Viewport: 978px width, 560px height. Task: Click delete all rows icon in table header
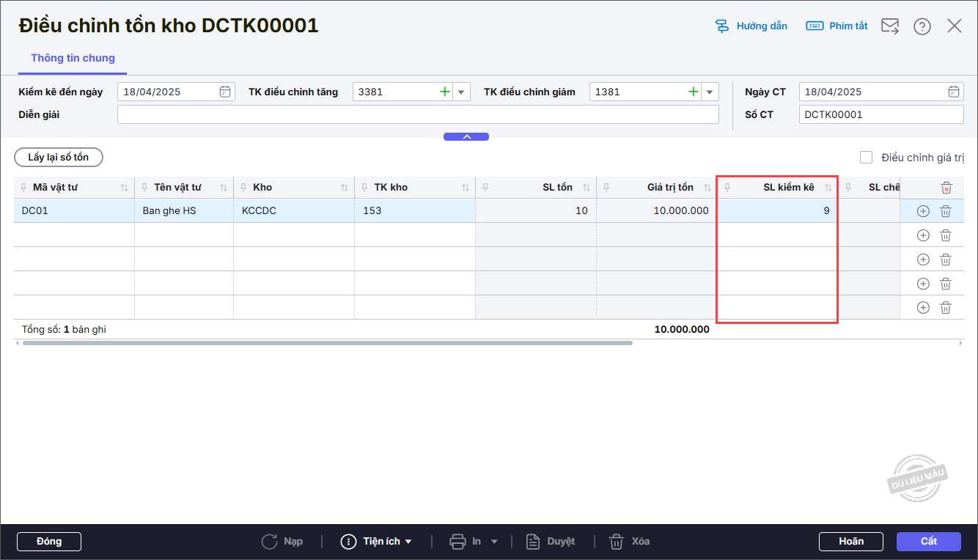(x=946, y=188)
